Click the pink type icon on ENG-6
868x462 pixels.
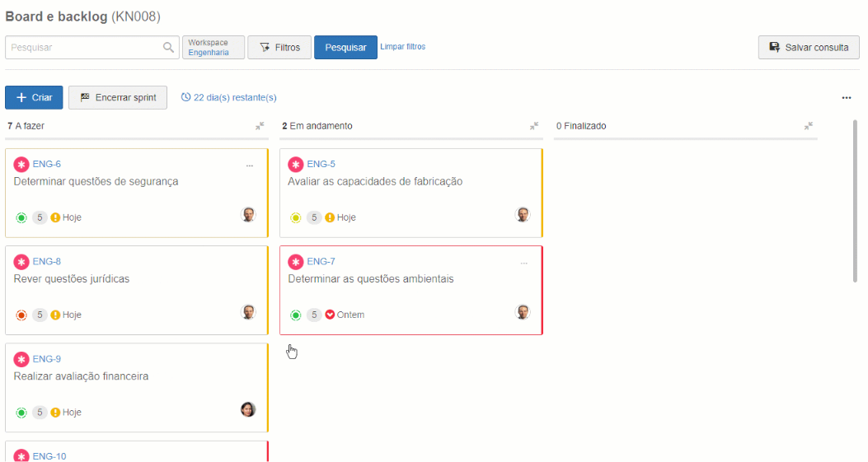(x=21, y=165)
